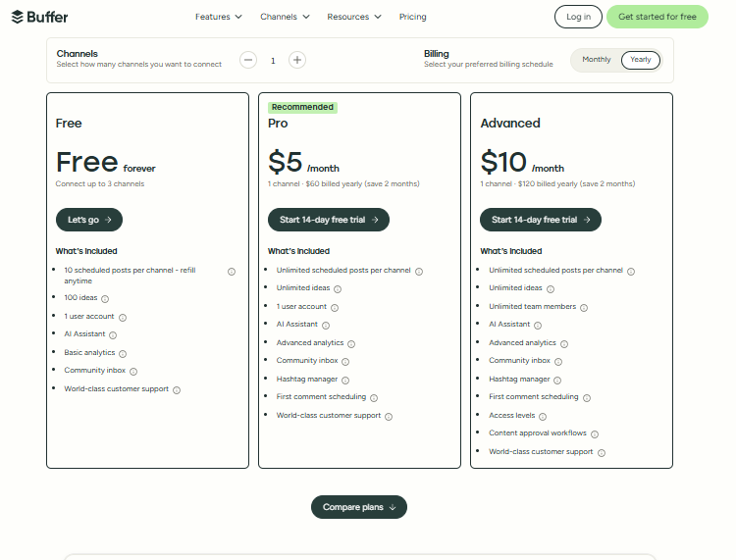
Task: Click the '$5 /month' Pro price
Action: click(x=303, y=162)
